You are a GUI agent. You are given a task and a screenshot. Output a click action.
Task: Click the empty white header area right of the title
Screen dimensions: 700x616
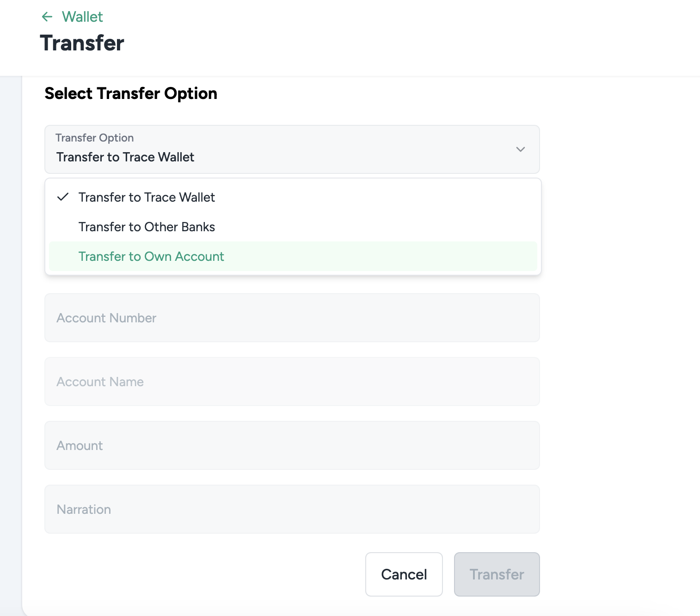coord(393,37)
